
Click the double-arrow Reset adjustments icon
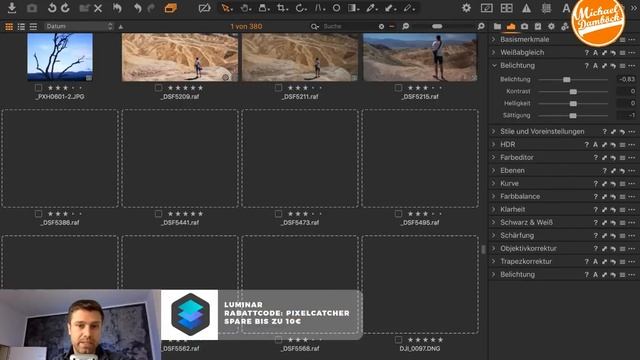117,8
